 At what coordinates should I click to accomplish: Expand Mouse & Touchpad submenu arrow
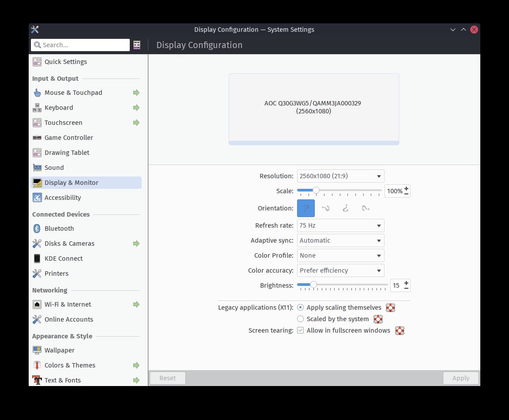136,93
